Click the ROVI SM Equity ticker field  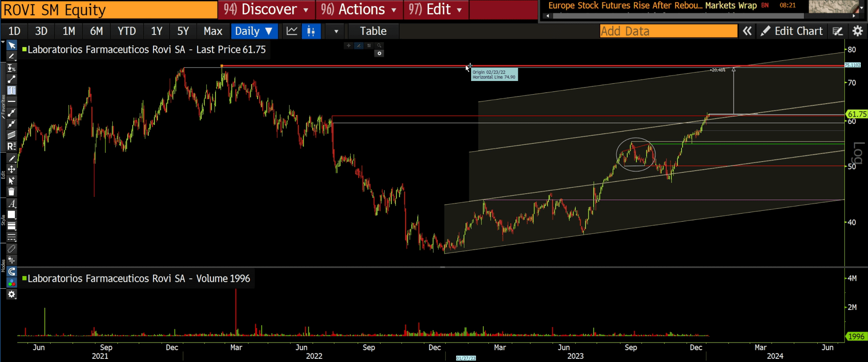click(109, 10)
